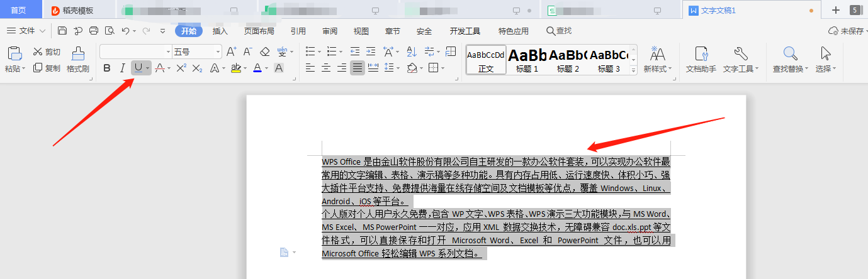Expand line spacing dropdown
Screen dimensions: 868x279
tap(398, 68)
